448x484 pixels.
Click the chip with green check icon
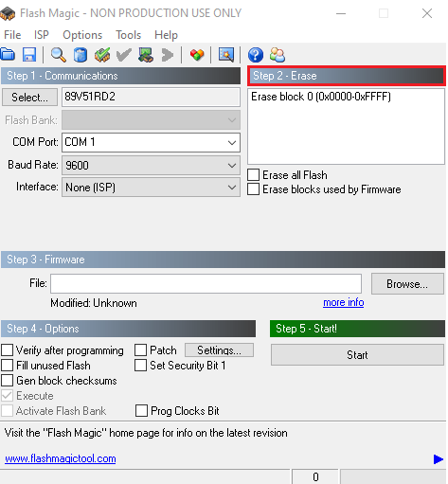pyautogui.click(x=102, y=55)
